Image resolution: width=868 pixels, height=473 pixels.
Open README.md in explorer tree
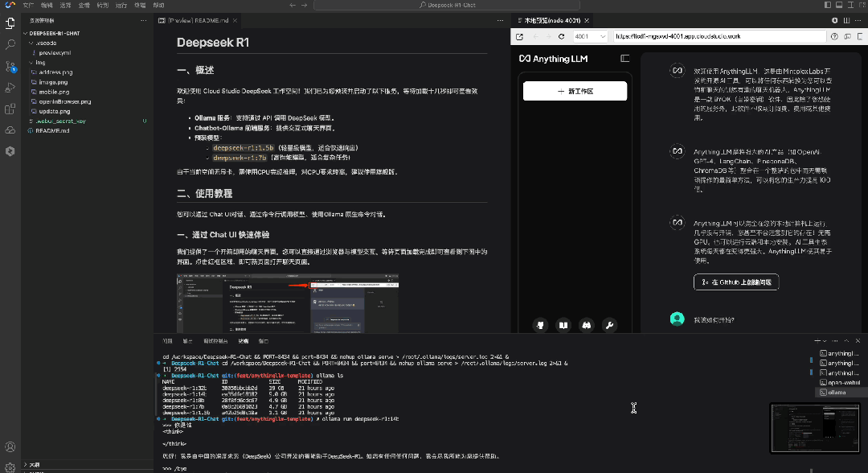coord(52,130)
